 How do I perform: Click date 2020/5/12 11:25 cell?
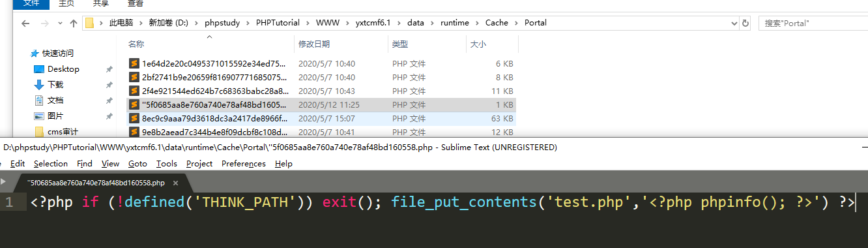click(329, 105)
